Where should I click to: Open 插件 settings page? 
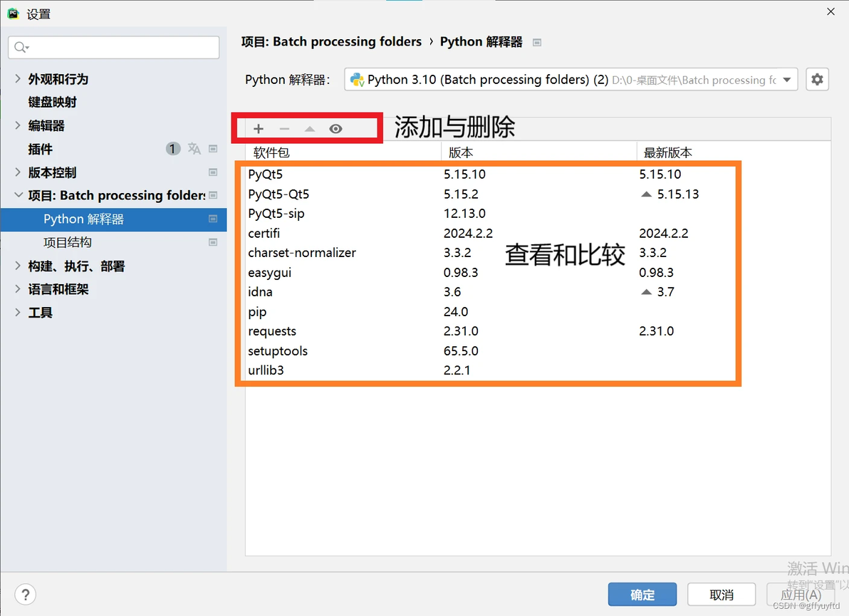point(41,149)
